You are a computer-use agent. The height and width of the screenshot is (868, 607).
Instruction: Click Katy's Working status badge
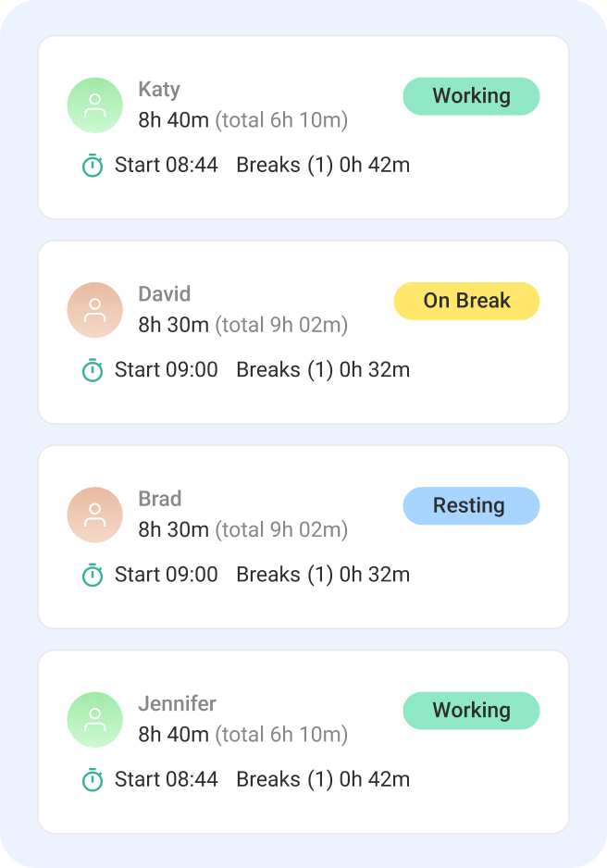(471, 96)
